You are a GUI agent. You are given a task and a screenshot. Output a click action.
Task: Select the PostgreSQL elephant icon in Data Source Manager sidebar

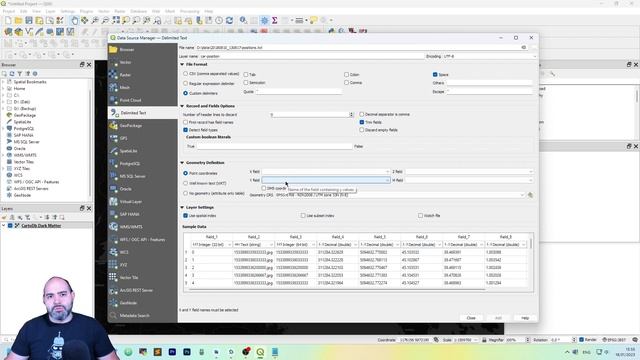113,164
